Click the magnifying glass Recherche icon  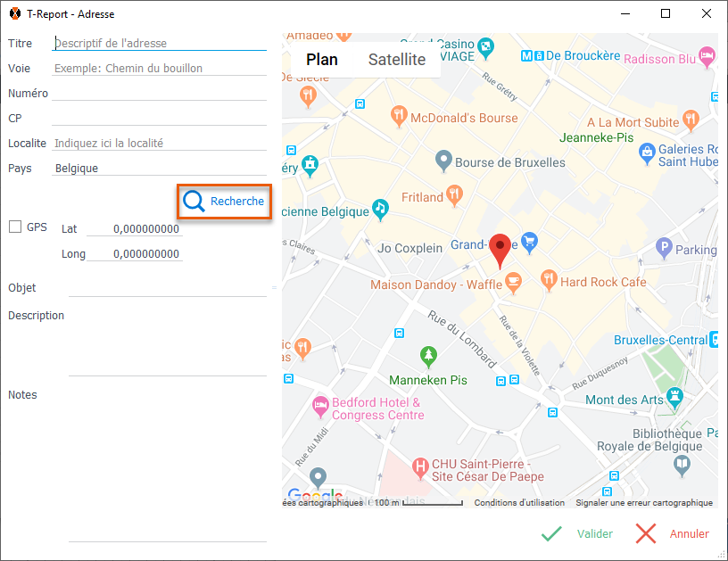click(194, 202)
